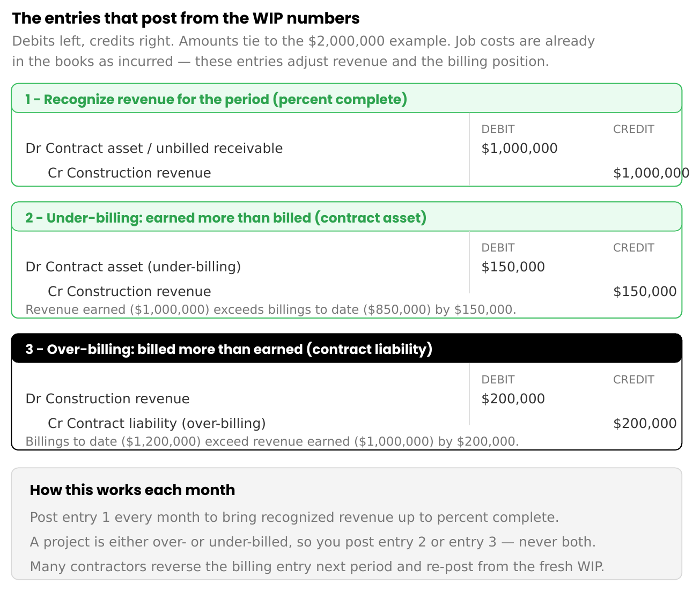Click the $150,000 credit amount
The height and width of the screenshot is (591, 700).
(645, 292)
